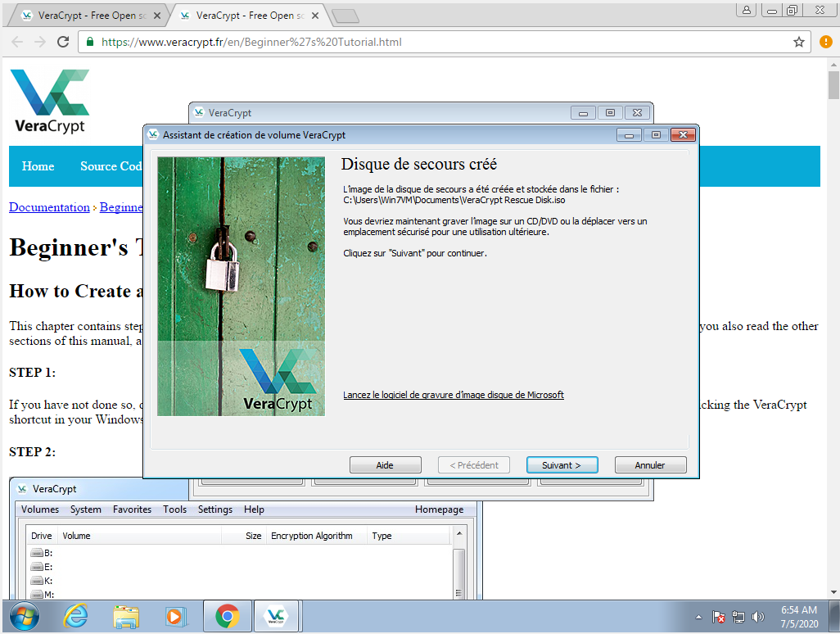This screenshot has width=840, height=634.
Task: Switch to Chrome in the taskbar
Action: click(227, 617)
